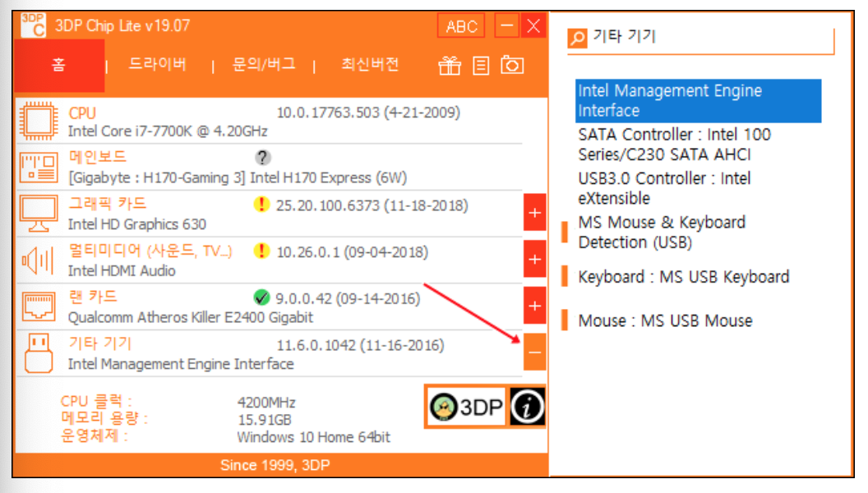Click the 메인보드 heading link
The image size is (868, 493).
98,157
